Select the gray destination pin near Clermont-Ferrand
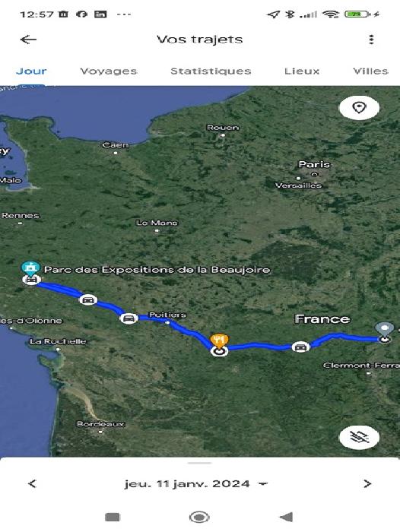 [x=384, y=330]
